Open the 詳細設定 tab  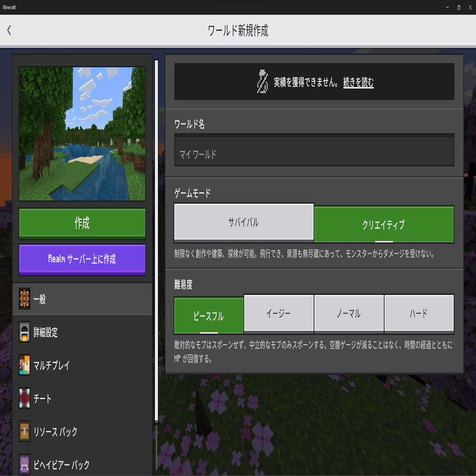[82, 332]
